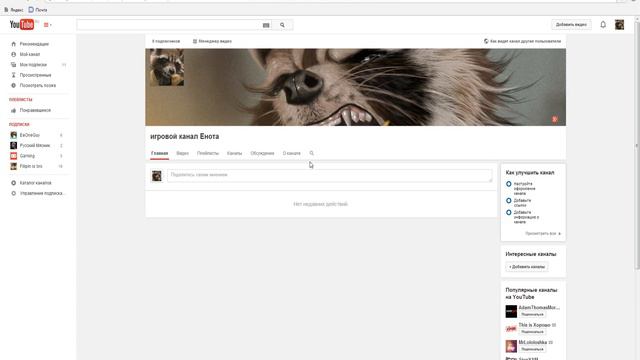The width and height of the screenshot is (640, 360).
Task: Open Понравившиеся liked videos playlist
Action: 35,110
